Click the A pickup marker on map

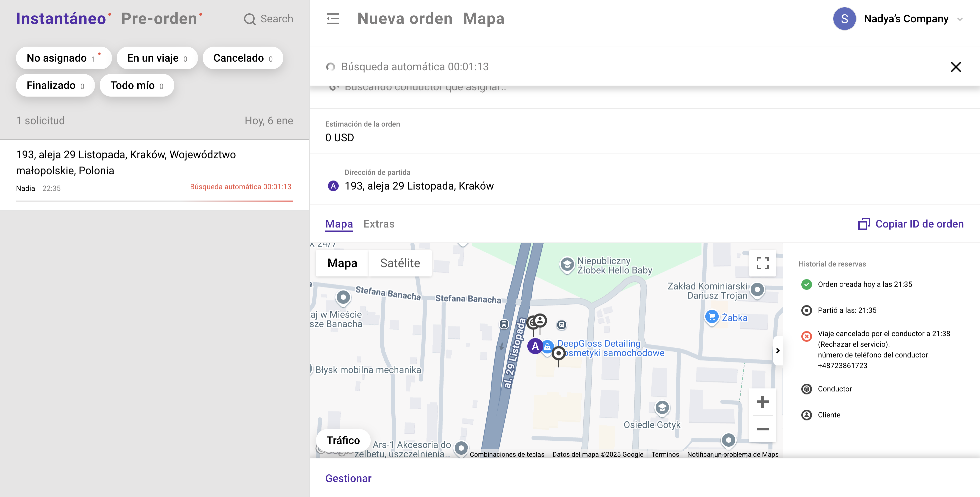(x=535, y=346)
